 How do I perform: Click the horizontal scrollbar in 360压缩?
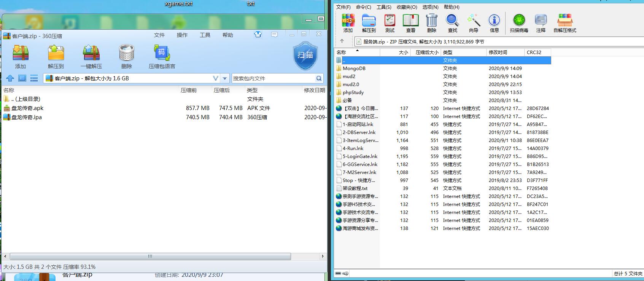(150, 256)
